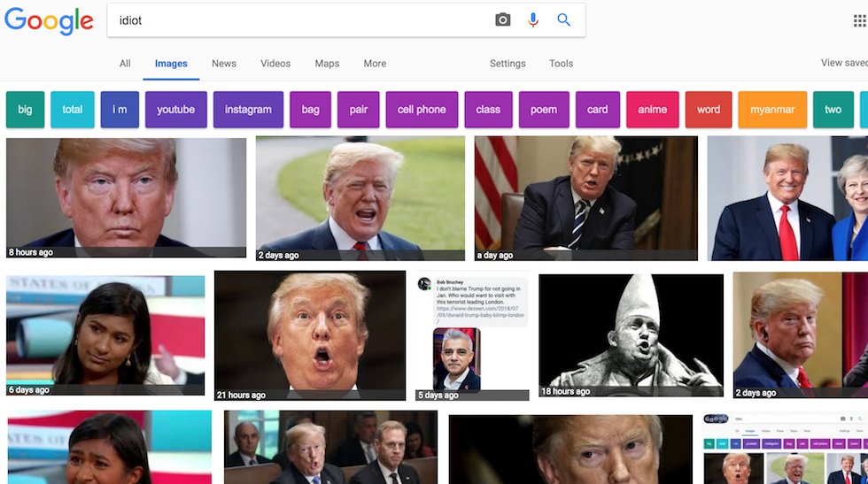Choose the "pair" suggestion chip
868x484 pixels.
[x=358, y=110]
